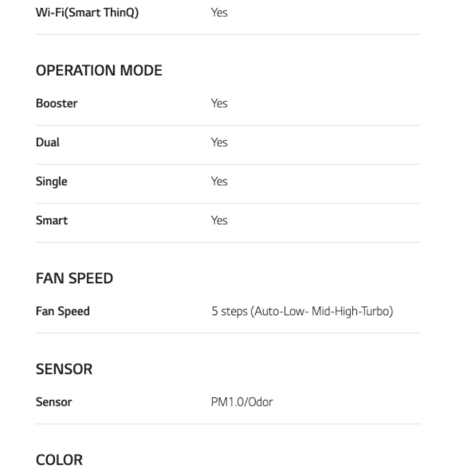
Task: Click the bold Sensor row label
Action: 54,402
